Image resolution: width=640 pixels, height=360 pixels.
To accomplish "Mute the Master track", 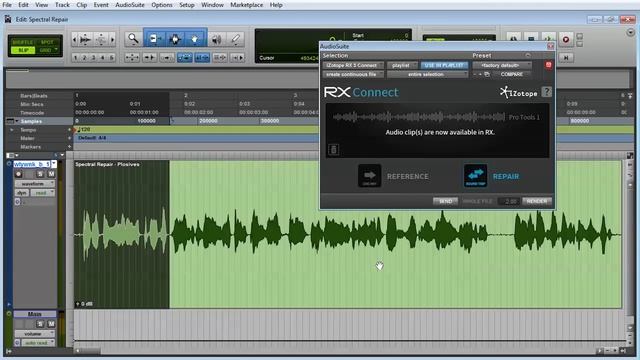I will tap(51, 324).
